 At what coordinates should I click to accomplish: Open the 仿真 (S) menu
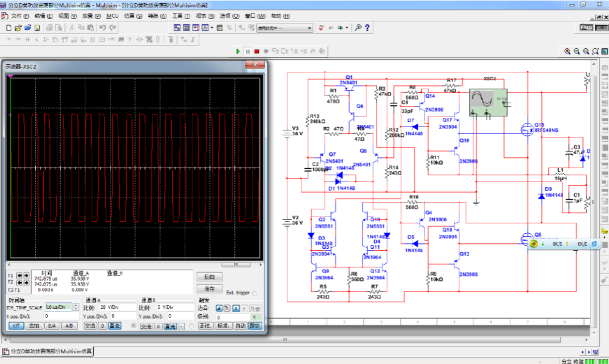pyautogui.click(x=133, y=16)
